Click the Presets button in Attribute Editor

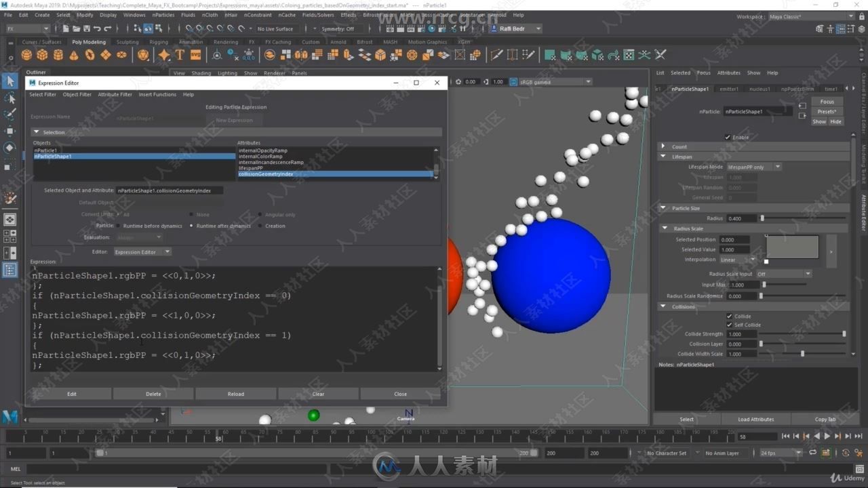(x=827, y=111)
